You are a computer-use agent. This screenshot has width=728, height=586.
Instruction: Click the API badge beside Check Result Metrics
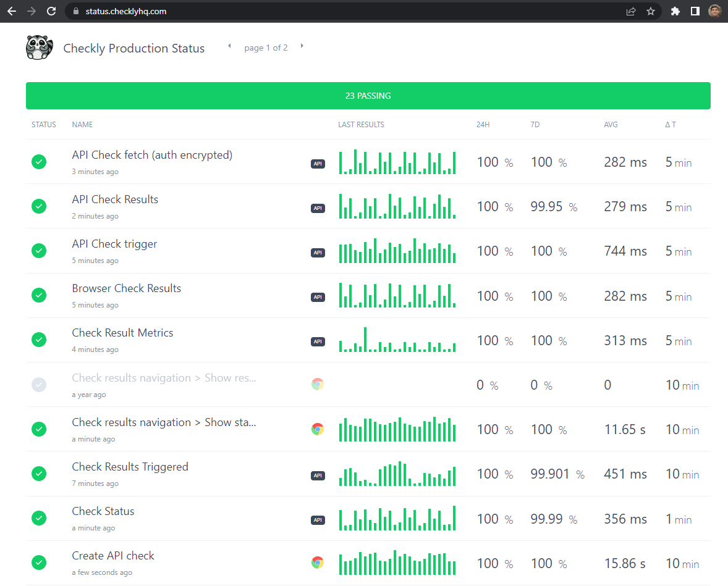pyautogui.click(x=318, y=341)
